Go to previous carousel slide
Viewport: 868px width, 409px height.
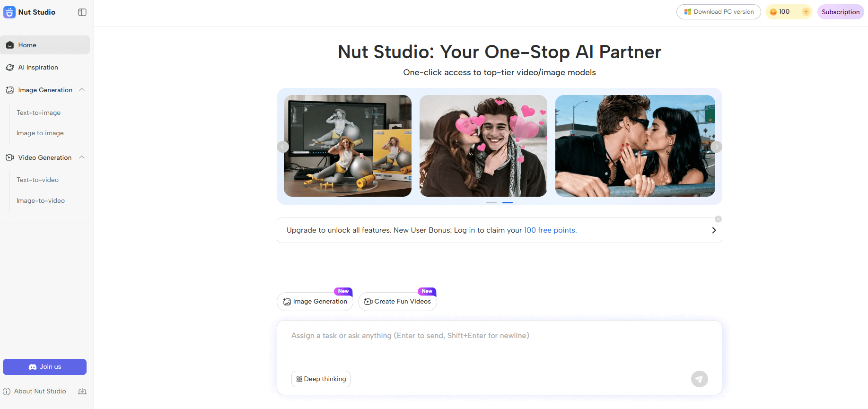pyautogui.click(x=283, y=147)
